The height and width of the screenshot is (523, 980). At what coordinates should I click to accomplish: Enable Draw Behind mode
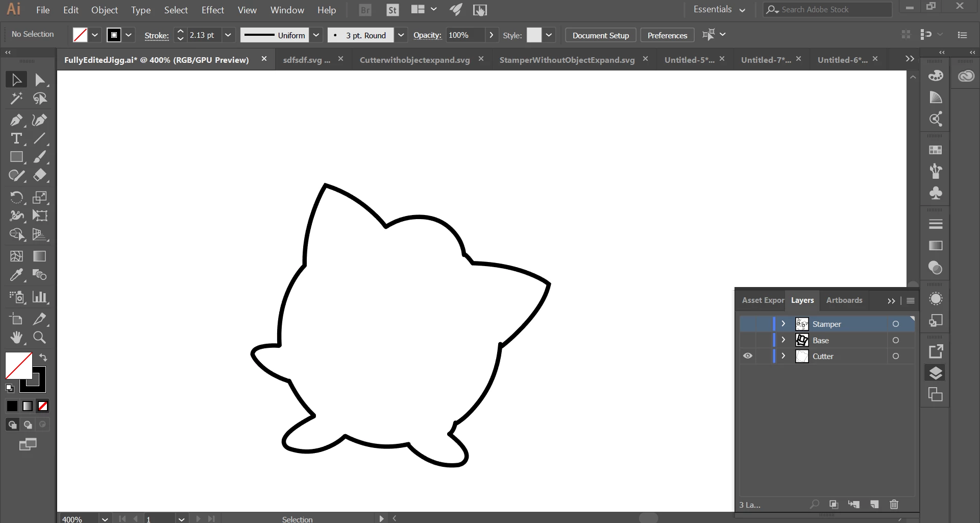tap(28, 424)
